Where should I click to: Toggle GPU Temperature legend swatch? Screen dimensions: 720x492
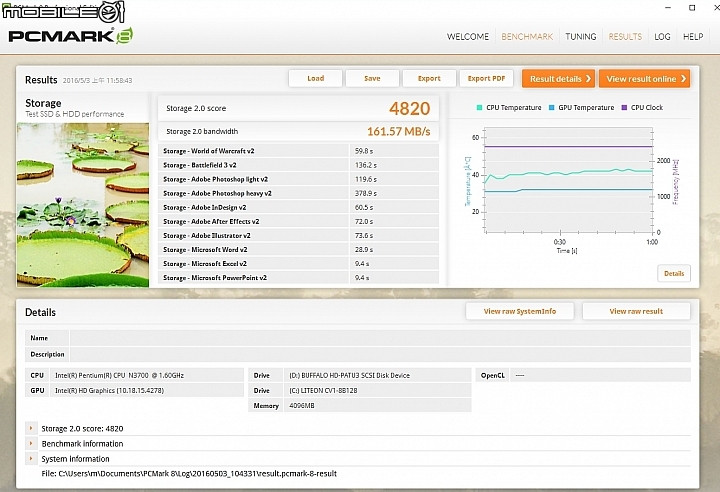tap(551, 107)
